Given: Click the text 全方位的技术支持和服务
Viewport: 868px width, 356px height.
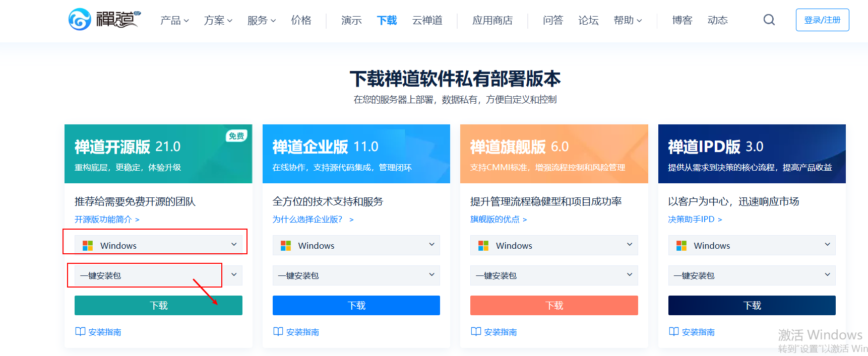Looking at the screenshot, I should (328, 201).
